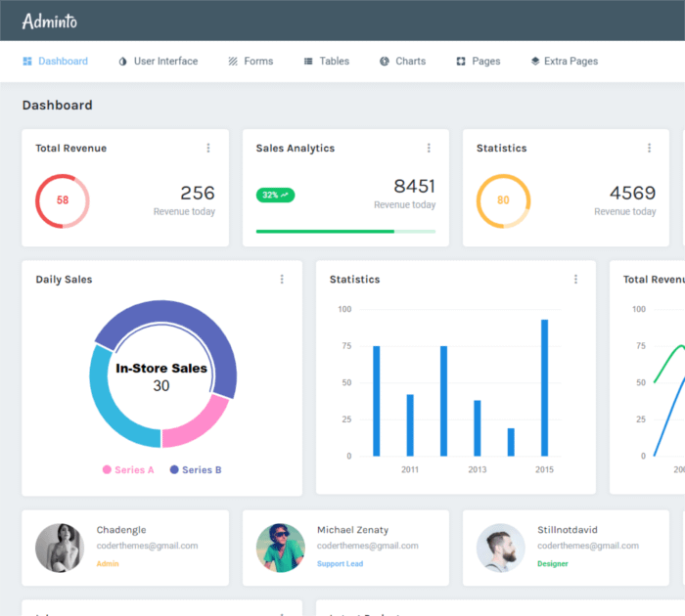Click the 32% green badge
Viewport: 685px width, 616px height.
click(x=275, y=196)
